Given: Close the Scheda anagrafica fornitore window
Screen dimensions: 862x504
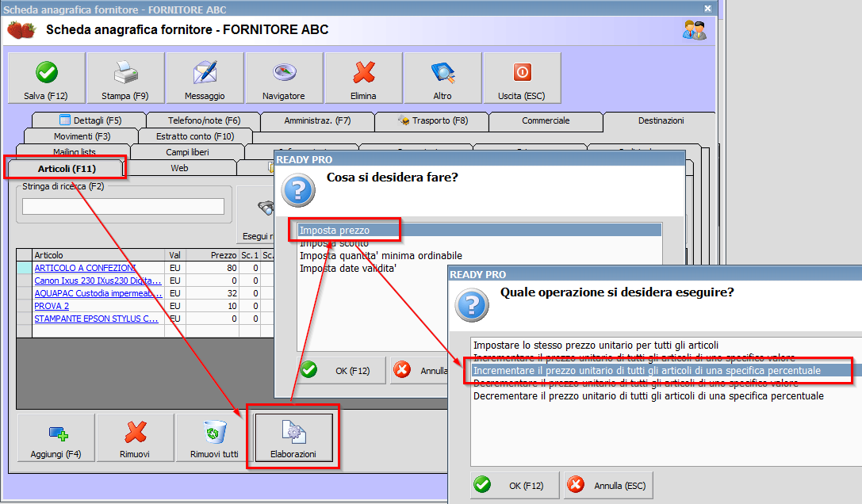Looking at the screenshot, I should pyautogui.click(x=708, y=8).
